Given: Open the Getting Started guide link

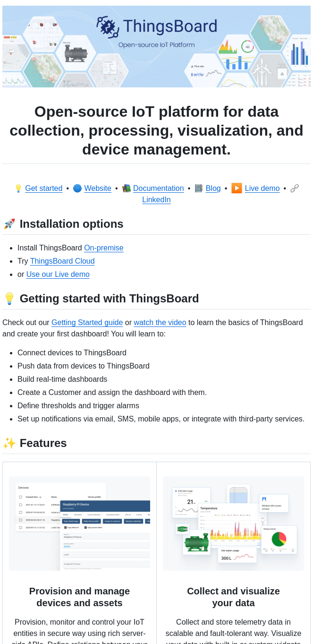Looking at the screenshot, I should coord(87,322).
